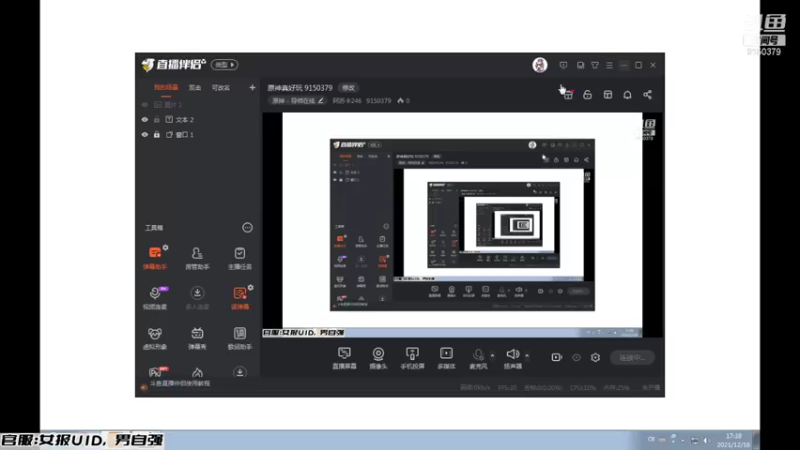Click taskbar volume tray icon
This screenshot has height=450, width=800.
(x=707, y=440)
